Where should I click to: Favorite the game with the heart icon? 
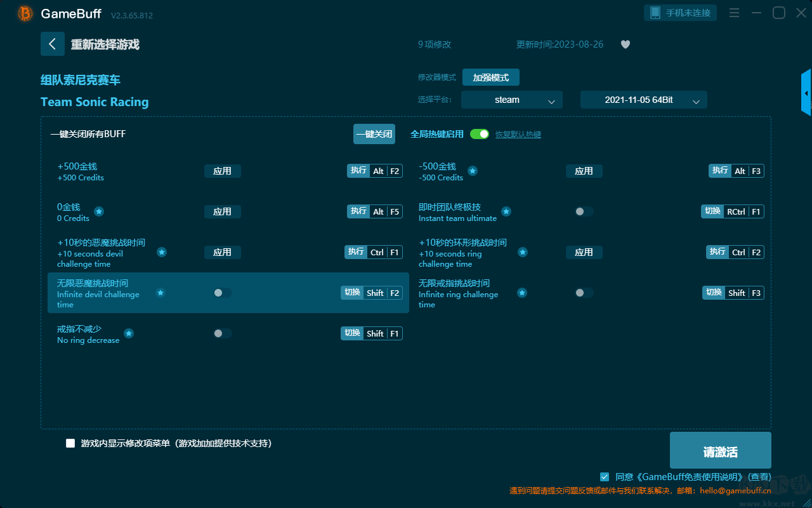[625, 44]
